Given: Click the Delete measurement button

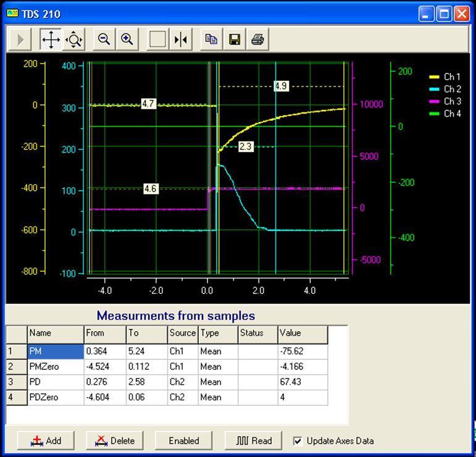Looking at the screenshot, I should pyautogui.click(x=114, y=440).
